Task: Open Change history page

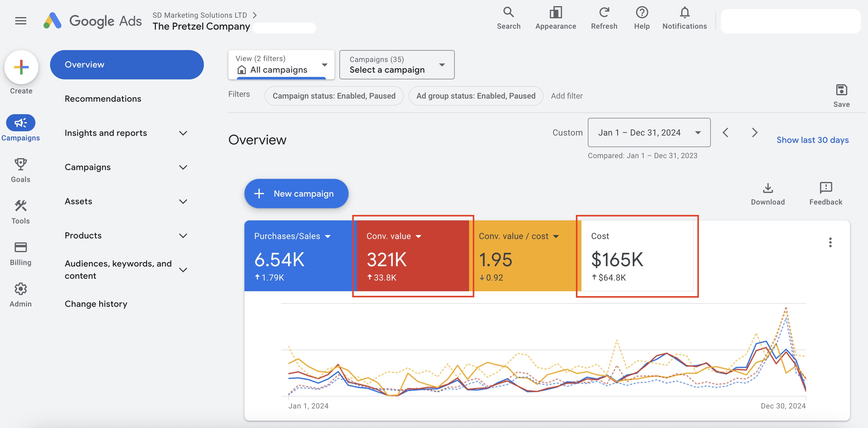Action: point(96,304)
